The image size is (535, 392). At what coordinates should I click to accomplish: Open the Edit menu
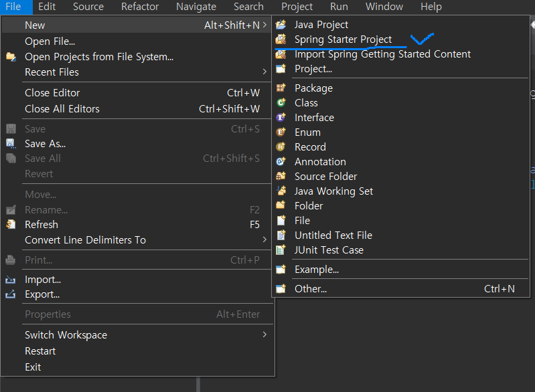[47, 7]
